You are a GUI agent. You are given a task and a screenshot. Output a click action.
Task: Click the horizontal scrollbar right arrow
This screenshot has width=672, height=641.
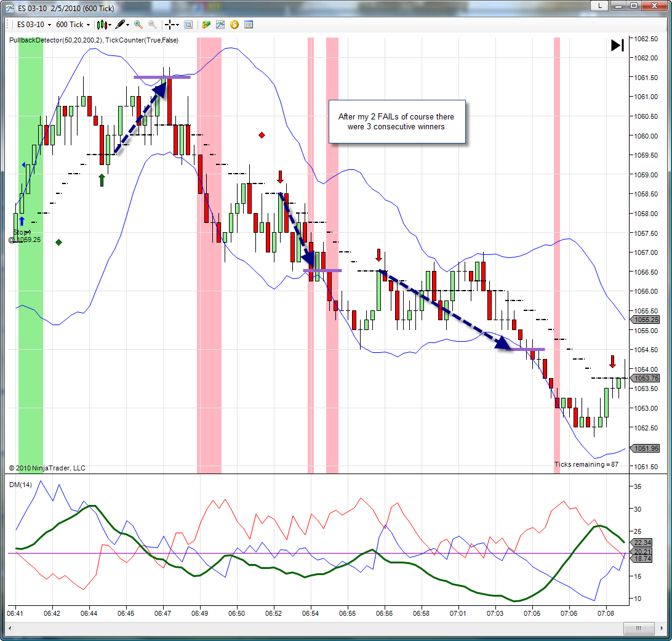(x=662, y=629)
